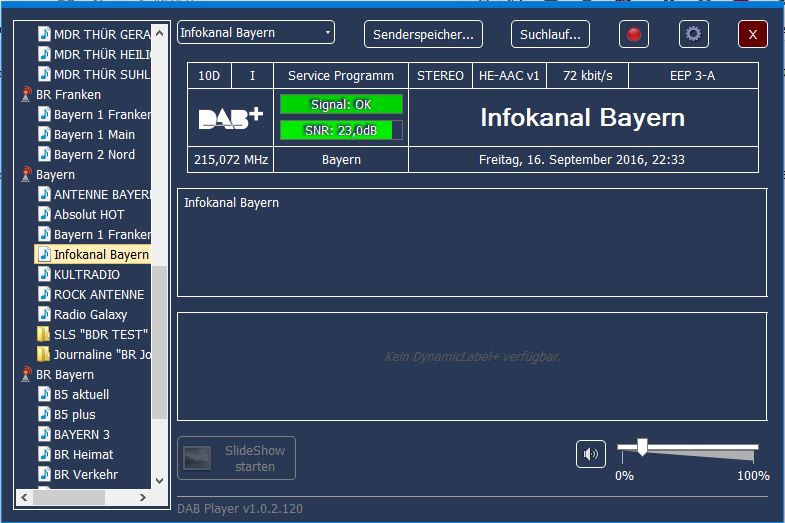The image size is (785, 523).
Task: Click the red record button icon
Action: coord(633,34)
